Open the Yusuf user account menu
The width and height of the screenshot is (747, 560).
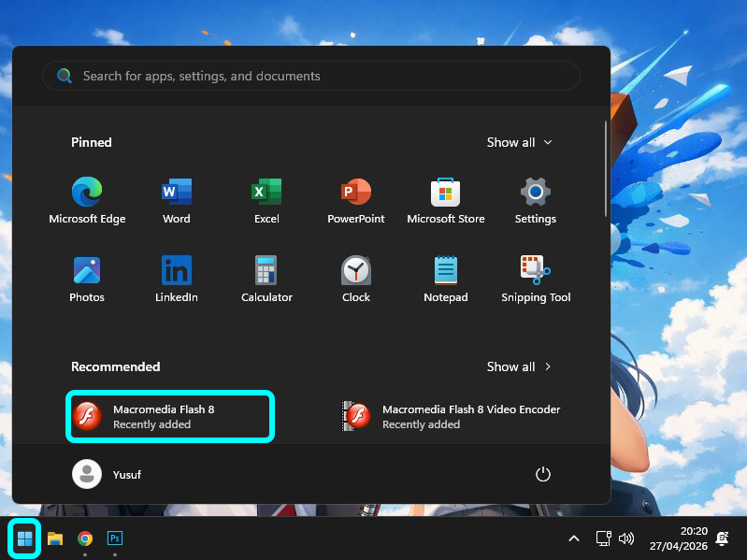coord(107,474)
